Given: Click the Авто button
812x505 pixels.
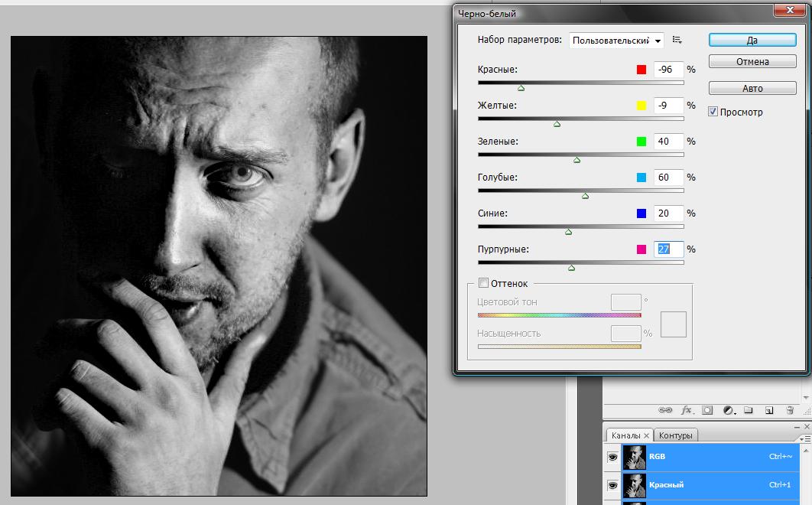Looking at the screenshot, I should tap(752, 88).
